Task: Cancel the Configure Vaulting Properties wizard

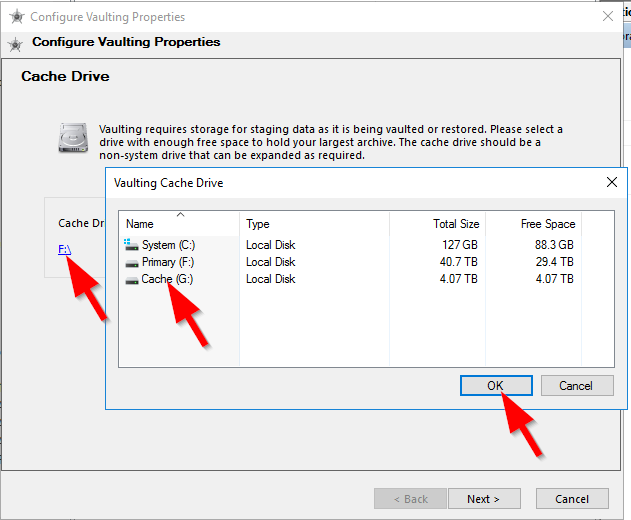Action: tap(572, 499)
